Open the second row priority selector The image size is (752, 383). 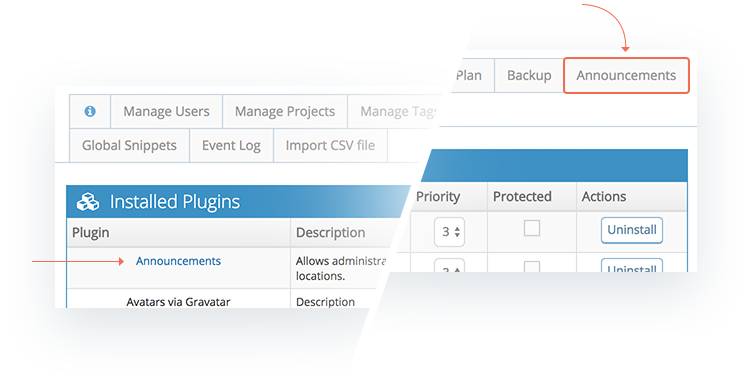449,266
